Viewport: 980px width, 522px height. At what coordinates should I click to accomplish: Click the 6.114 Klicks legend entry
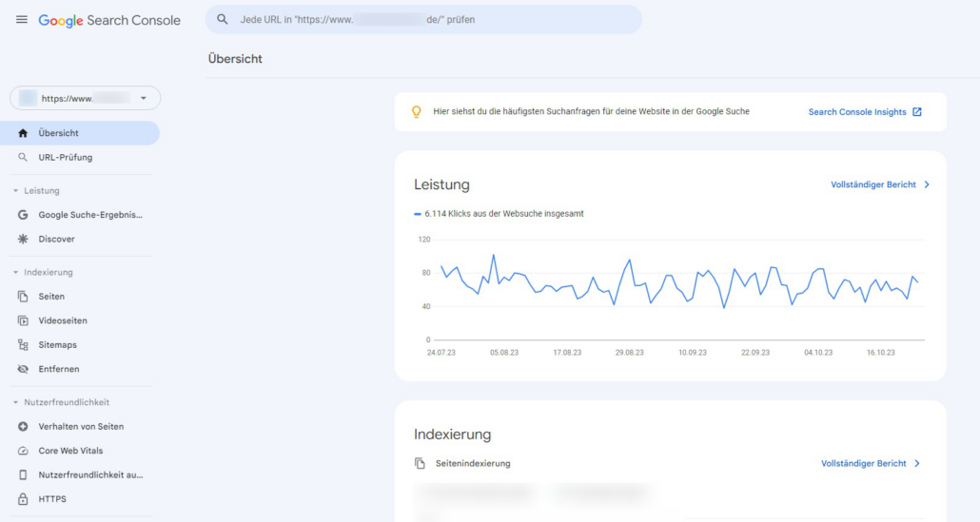pos(499,214)
